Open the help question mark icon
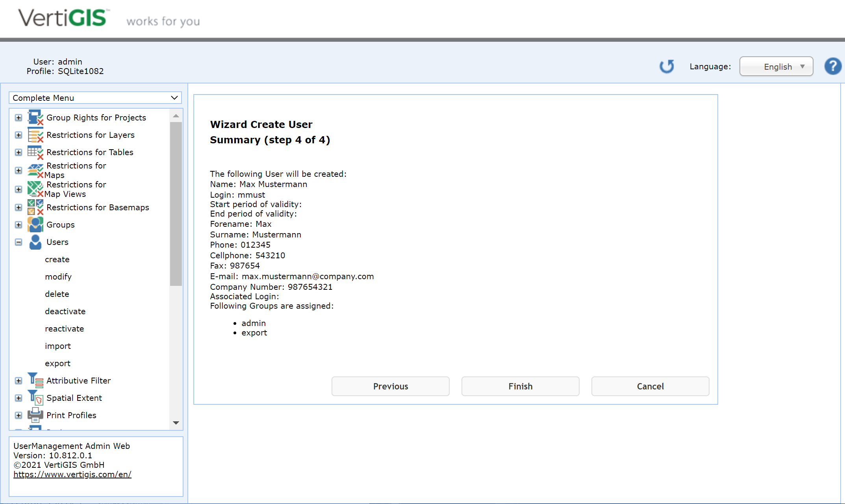The height and width of the screenshot is (504, 845). click(x=833, y=66)
